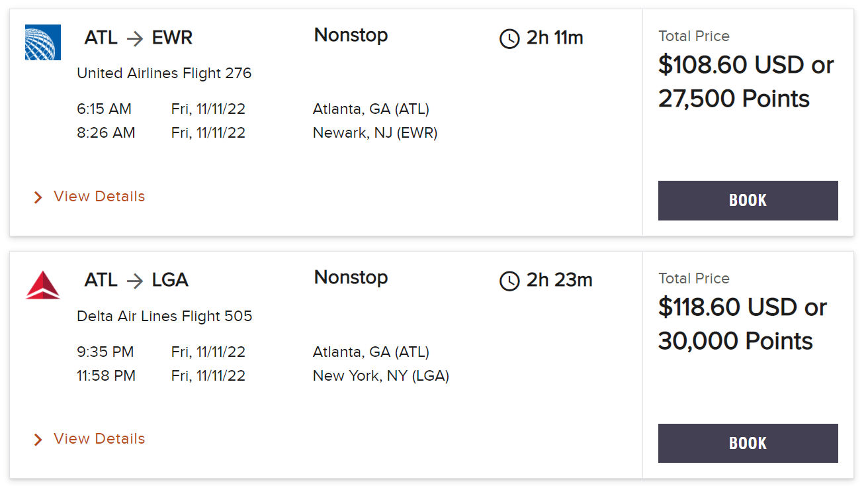Click the Nonstop label on the United flight

(351, 36)
